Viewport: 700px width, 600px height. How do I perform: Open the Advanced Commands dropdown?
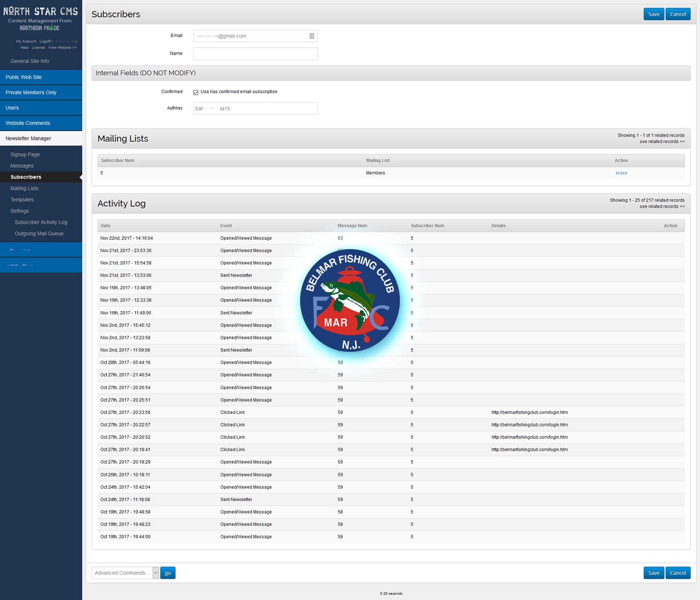[x=125, y=573]
